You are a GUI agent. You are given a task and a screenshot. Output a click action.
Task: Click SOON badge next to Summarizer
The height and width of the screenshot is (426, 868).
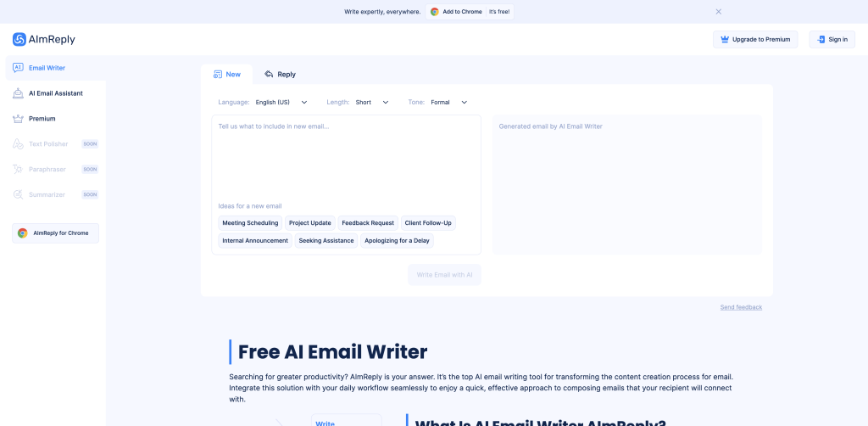click(x=90, y=194)
